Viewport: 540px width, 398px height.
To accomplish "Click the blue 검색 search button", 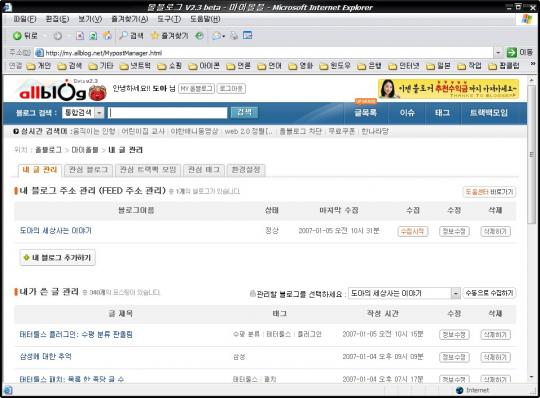I will [244, 112].
